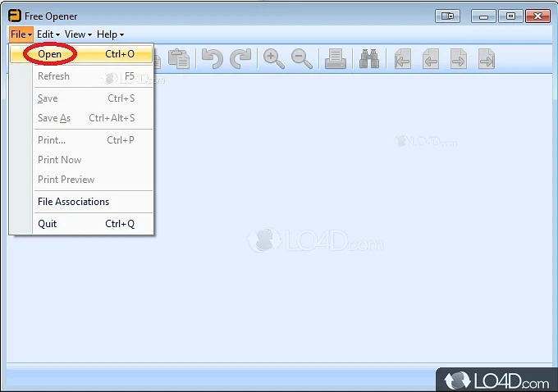Screen dimensions: 558x392
Task: Select Print Preview in the File menu
Action: pos(66,180)
